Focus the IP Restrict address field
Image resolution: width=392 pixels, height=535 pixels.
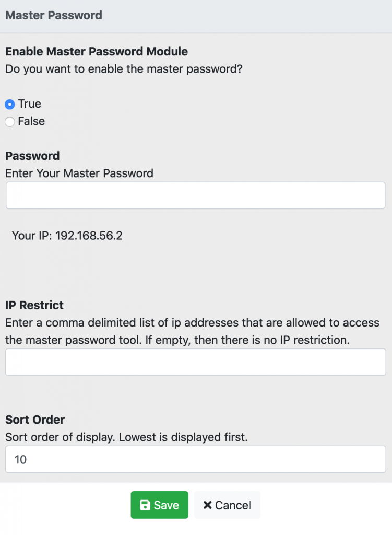(x=196, y=362)
